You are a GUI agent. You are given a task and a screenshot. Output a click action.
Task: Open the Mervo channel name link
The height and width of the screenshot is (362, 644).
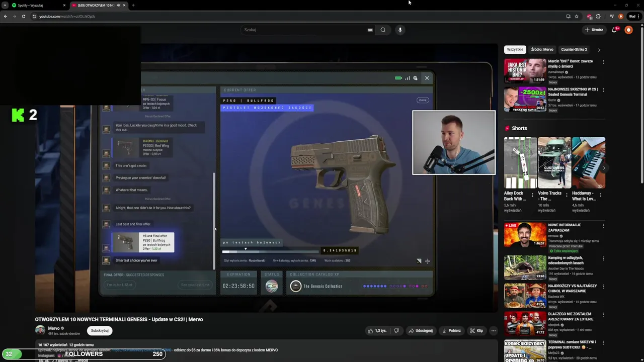pos(54,328)
